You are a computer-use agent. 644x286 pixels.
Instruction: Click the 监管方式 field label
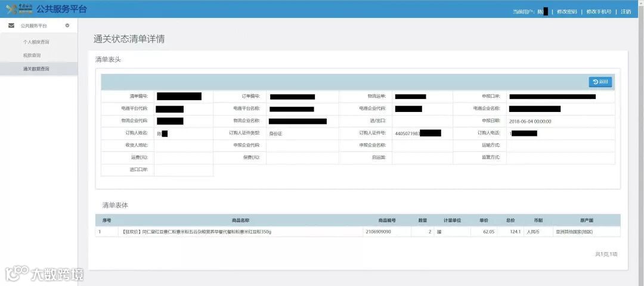point(491,157)
